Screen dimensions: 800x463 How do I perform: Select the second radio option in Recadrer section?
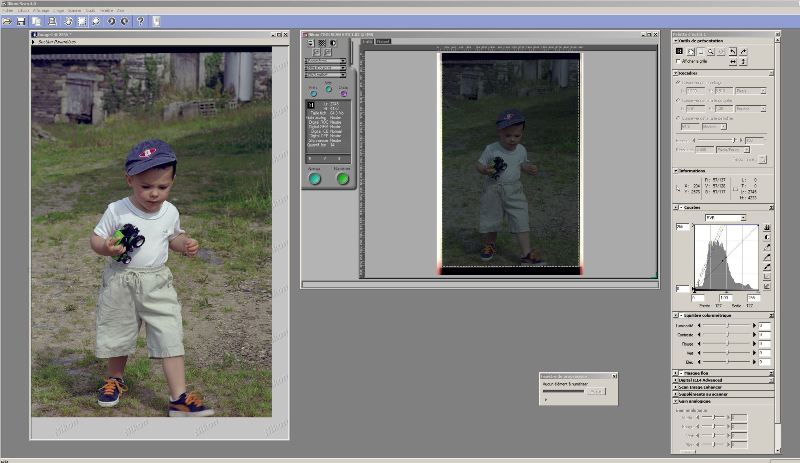pos(679,101)
